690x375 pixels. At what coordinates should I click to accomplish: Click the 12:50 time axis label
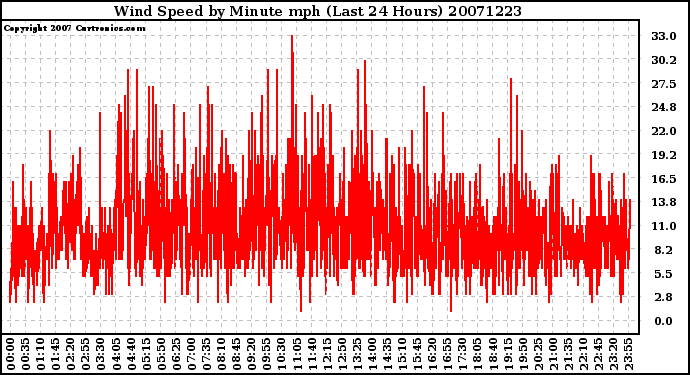click(x=342, y=354)
